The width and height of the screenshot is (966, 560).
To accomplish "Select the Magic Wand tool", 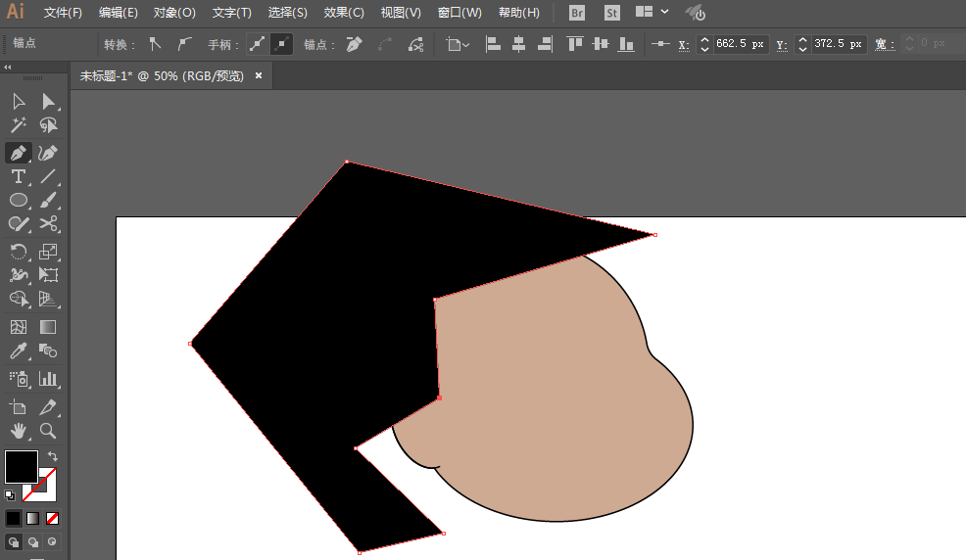I will [19, 125].
